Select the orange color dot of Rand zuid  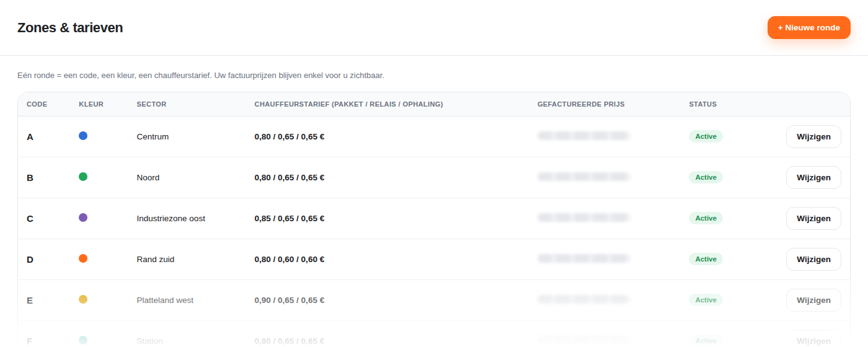[x=83, y=258]
